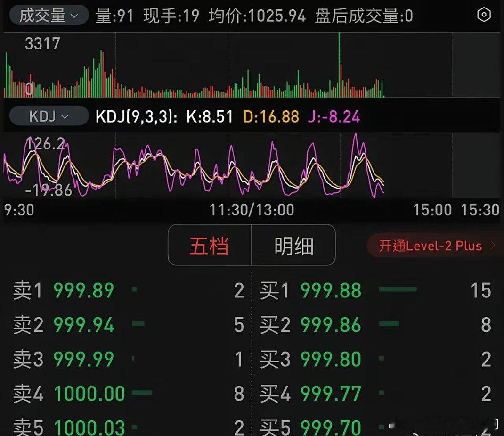The width and height of the screenshot is (504, 436).
Task: Click the 11:30/13:00 time axis label
Action: click(x=252, y=210)
